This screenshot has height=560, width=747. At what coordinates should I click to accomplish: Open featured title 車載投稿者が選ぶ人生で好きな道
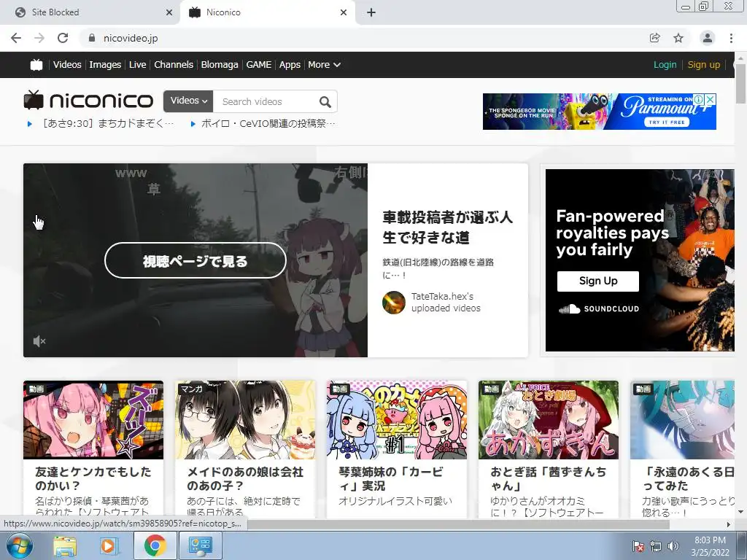point(448,227)
